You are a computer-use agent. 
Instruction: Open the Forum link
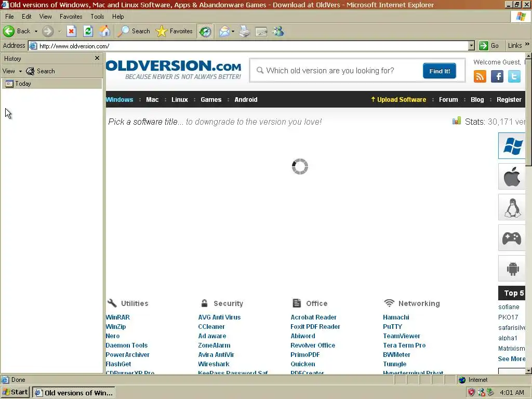click(x=448, y=99)
